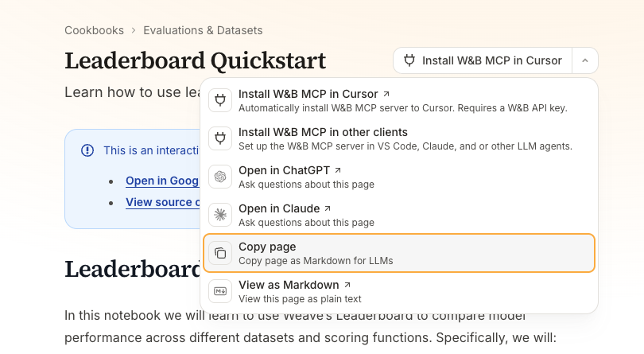This screenshot has width=644, height=354.
Task: Choose Install W&B MCP in other clients
Action: [x=399, y=138]
